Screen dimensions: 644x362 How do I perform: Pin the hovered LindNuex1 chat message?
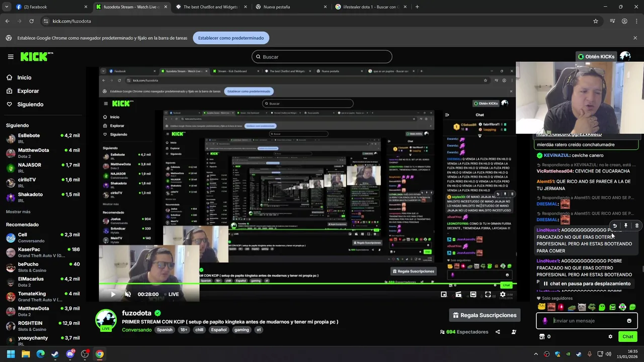click(625, 226)
